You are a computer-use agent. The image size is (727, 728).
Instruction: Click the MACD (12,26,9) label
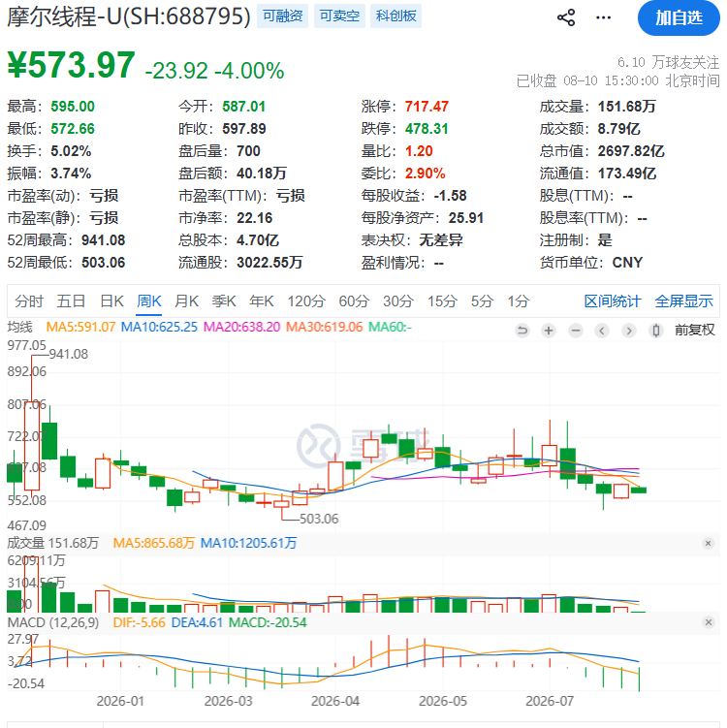tap(53, 622)
